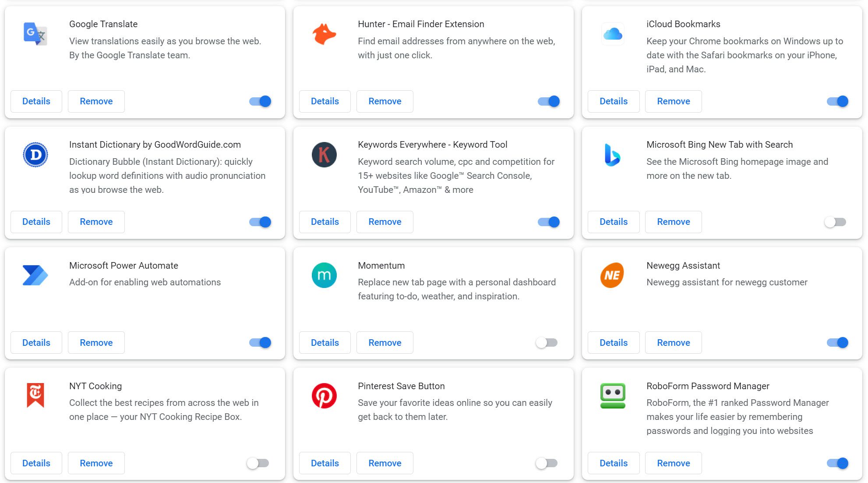Click the Keywords Everywhere K icon
Screen dimensions: 868x483
[x=324, y=155]
